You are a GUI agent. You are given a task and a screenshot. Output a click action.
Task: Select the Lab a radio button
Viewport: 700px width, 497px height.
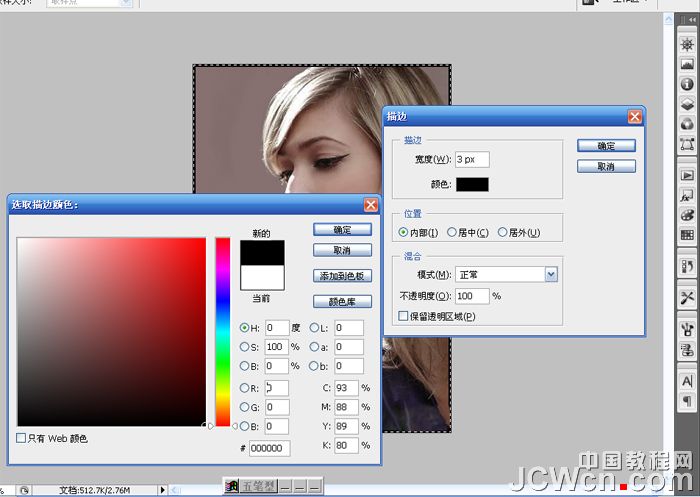click(x=314, y=347)
